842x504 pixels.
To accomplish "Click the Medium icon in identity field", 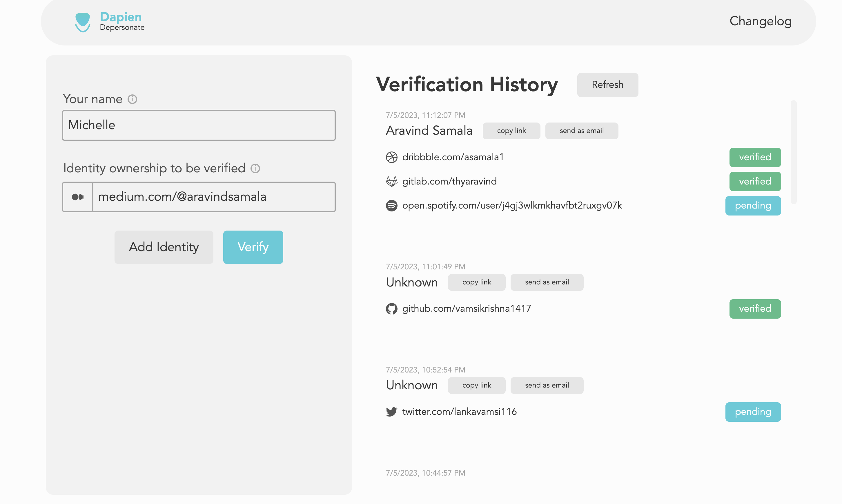I will point(78,197).
